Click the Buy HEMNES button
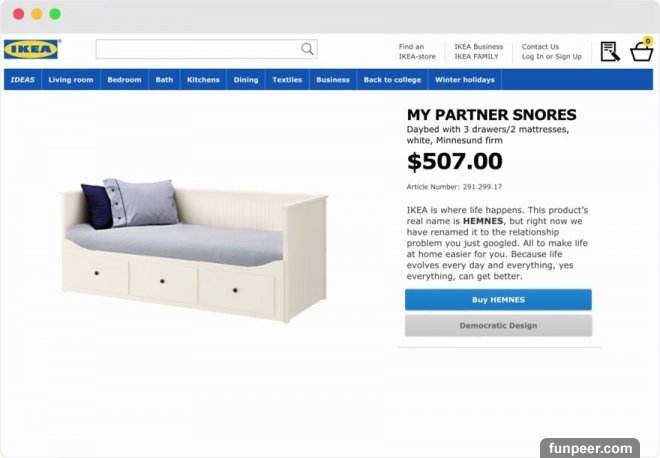 click(x=498, y=300)
